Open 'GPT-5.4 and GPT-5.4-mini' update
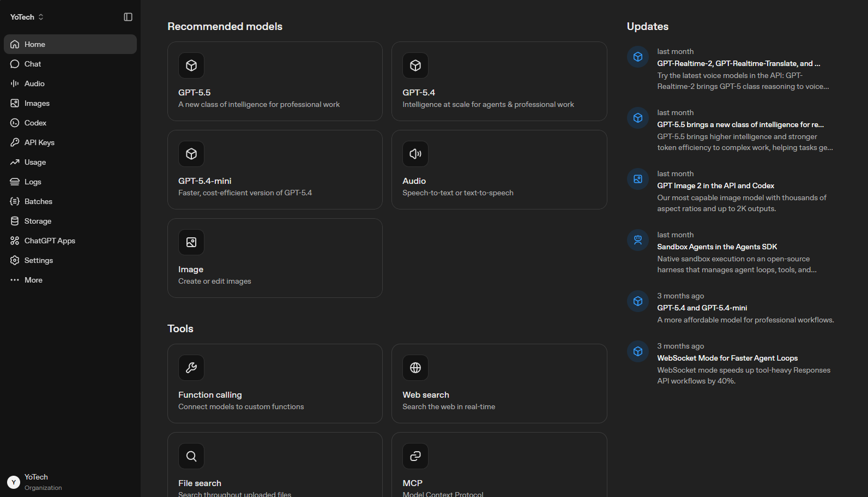868x497 pixels. (702, 308)
